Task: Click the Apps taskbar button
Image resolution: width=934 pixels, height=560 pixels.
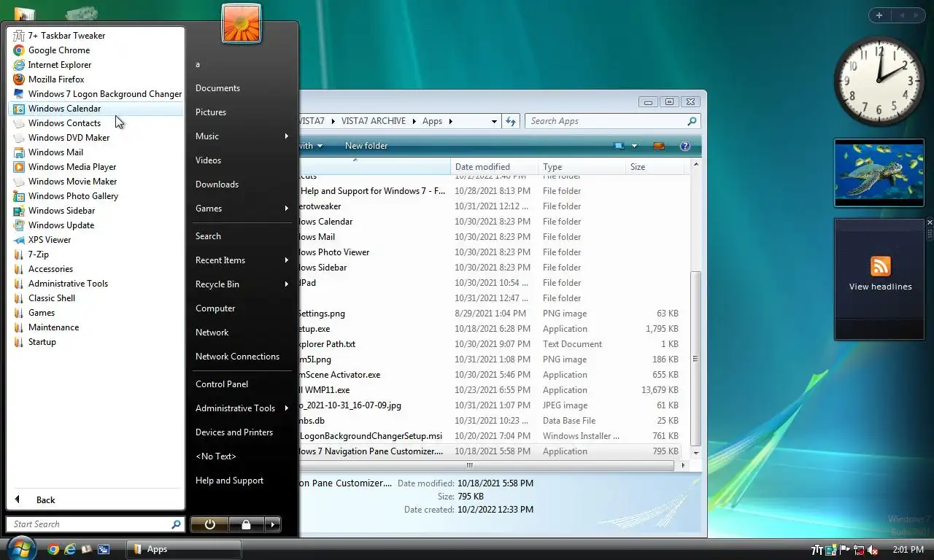Action: 184,549
